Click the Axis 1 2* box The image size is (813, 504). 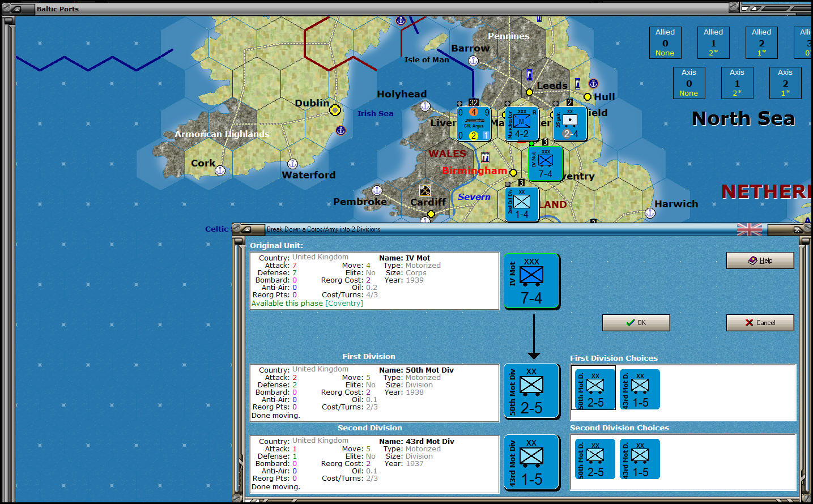click(x=737, y=83)
